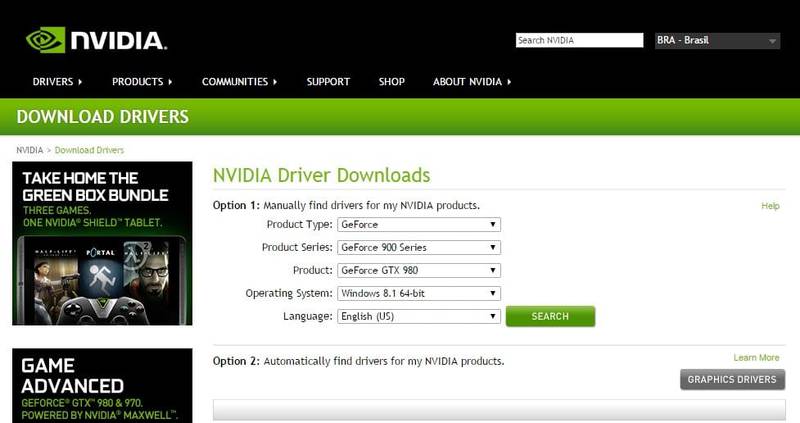Open the ABOUT NVIDIA menu
This screenshot has height=423, width=800.
[472, 82]
